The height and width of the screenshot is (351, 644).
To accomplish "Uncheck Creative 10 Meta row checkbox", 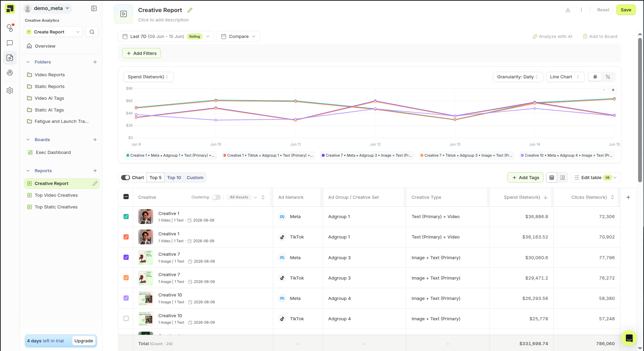I will click(x=126, y=298).
